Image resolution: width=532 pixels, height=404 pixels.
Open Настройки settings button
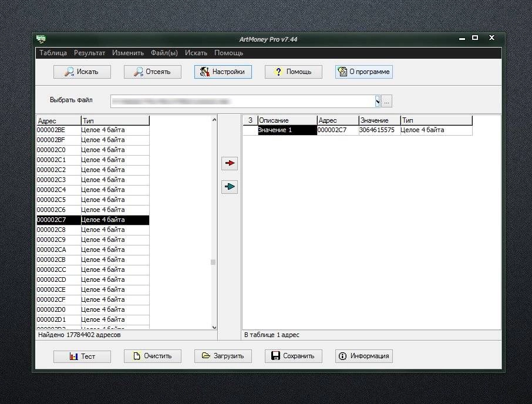click(223, 72)
